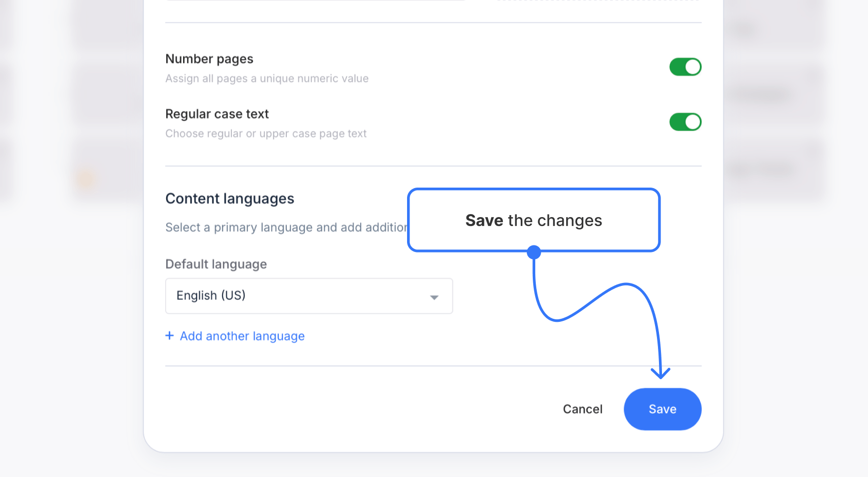Open Add another language link
This screenshot has height=477, width=868.
click(x=241, y=335)
